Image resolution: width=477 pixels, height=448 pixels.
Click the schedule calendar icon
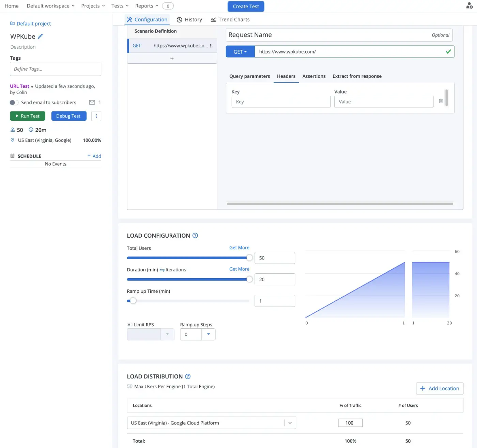click(x=13, y=156)
